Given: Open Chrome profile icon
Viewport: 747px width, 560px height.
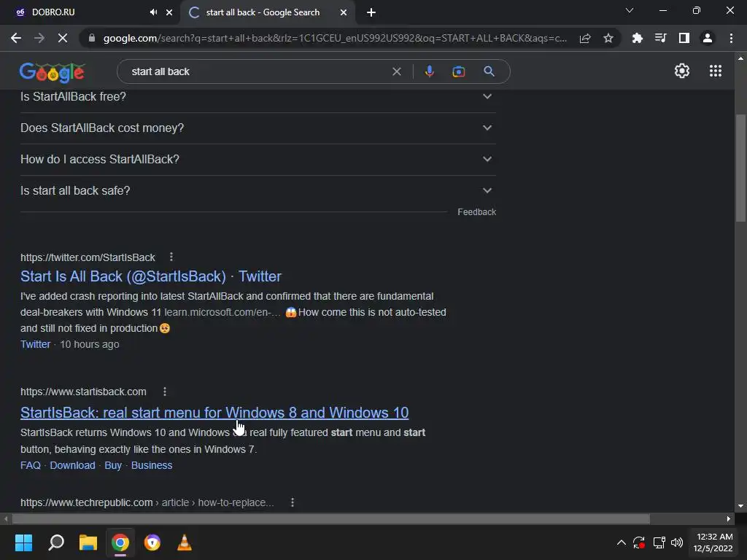Looking at the screenshot, I should tap(708, 38).
